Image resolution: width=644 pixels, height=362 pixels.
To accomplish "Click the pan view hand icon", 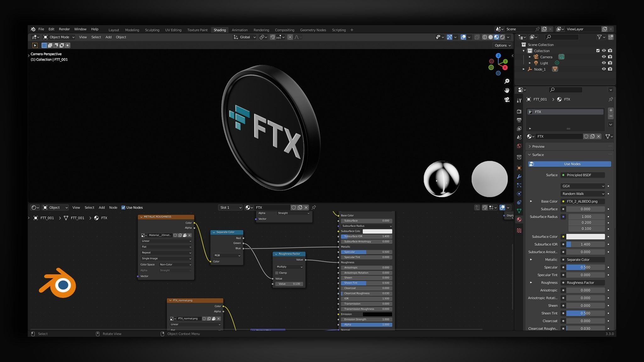I will point(507,90).
